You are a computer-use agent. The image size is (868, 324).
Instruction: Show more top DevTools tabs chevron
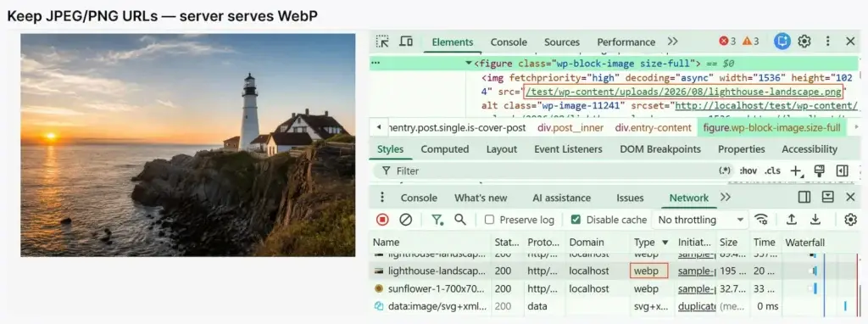point(672,42)
